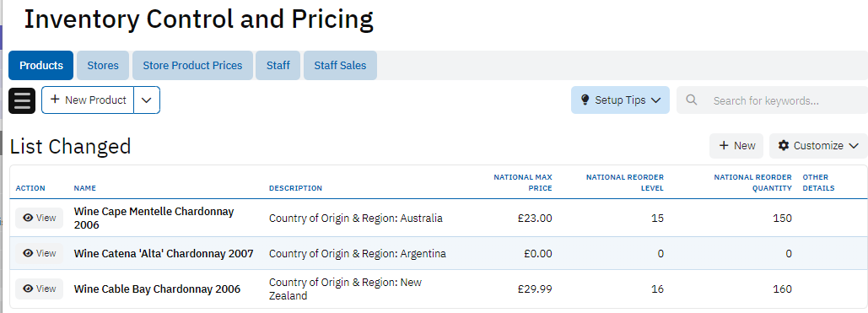Viewport: 868px width, 313px height.
Task: Click the magnifier search icon
Action: [692, 100]
